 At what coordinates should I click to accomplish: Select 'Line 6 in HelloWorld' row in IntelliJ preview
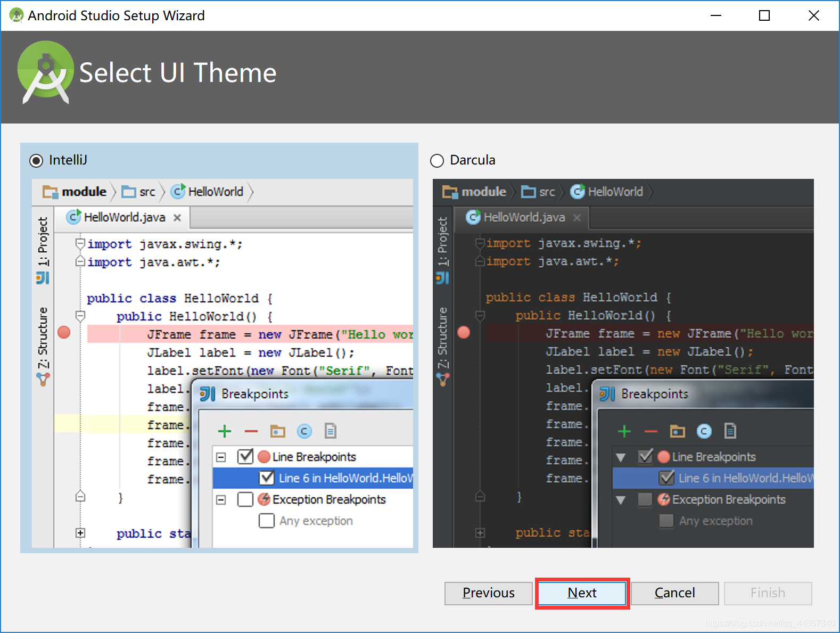313,478
